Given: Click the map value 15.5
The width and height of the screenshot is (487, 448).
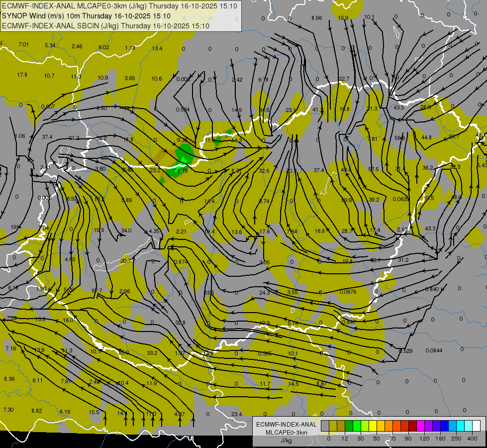Looking at the screenshot, I should click(x=94, y=412).
